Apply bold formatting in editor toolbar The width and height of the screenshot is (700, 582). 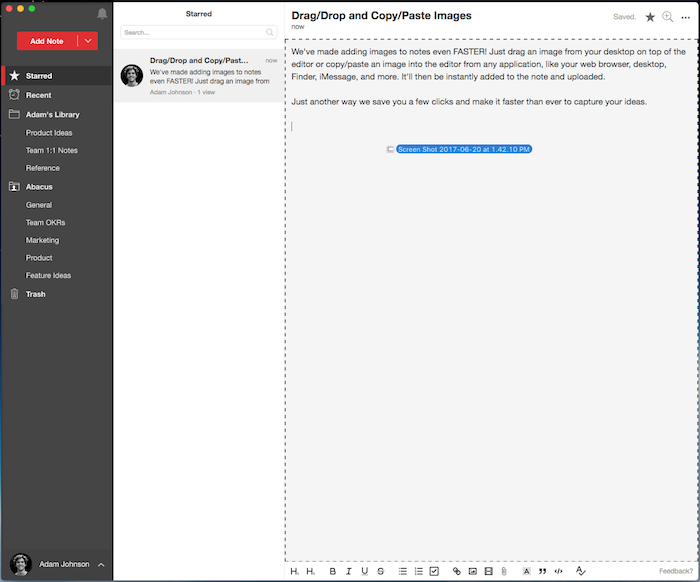(x=332, y=571)
